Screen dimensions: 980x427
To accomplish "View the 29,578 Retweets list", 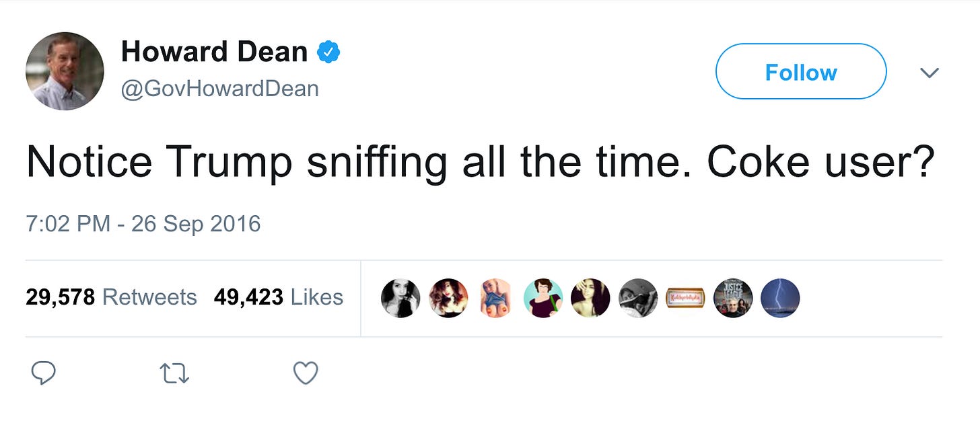I will [111, 297].
